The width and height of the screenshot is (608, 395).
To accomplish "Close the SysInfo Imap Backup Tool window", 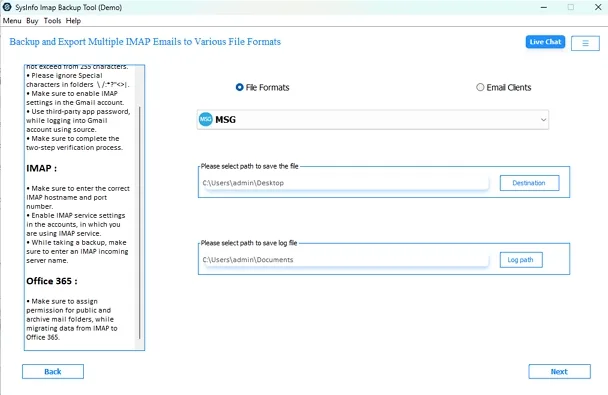I will pos(598,7).
